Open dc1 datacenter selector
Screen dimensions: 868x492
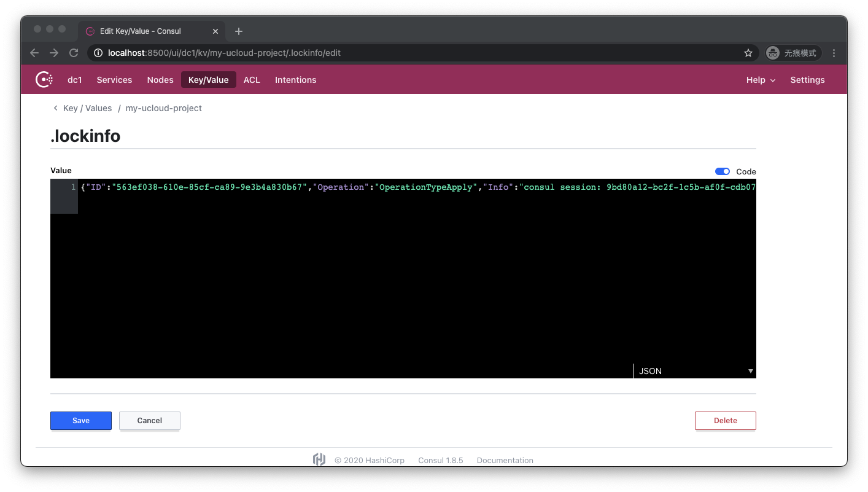coord(75,80)
